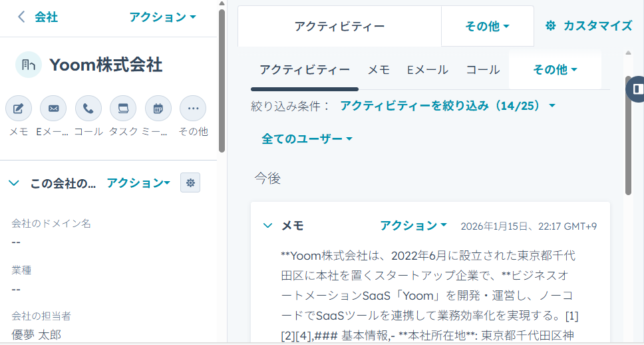Open the メモ card アクション dropdown
Screen dimensions: 644x345
[x=414, y=225]
